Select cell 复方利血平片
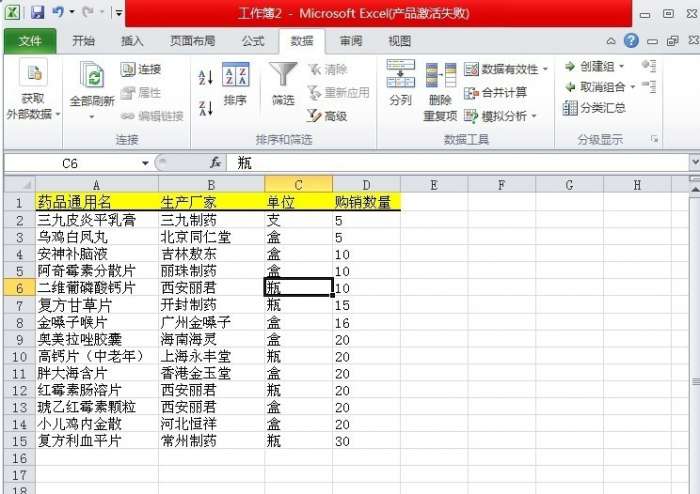The width and height of the screenshot is (700, 494). pos(97,441)
